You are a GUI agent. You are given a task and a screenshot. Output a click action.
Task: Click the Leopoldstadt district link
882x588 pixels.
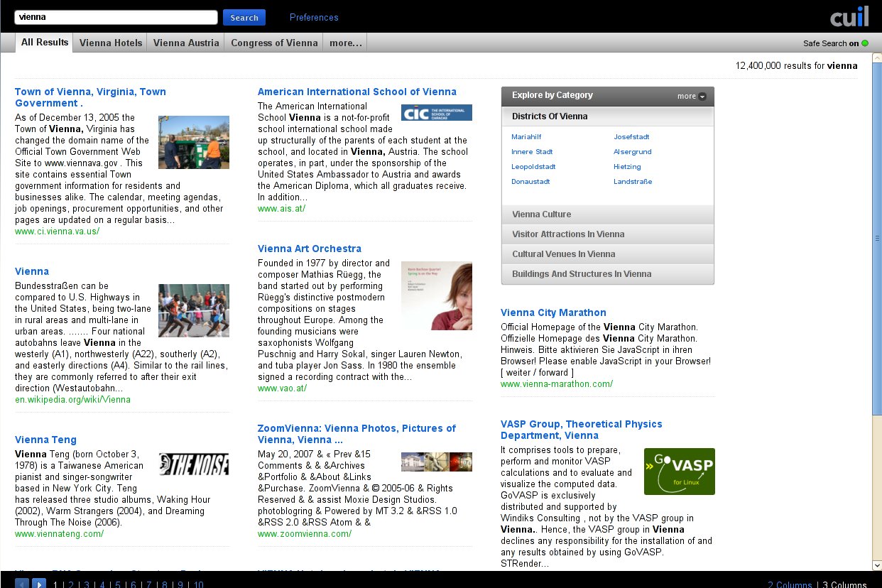click(533, 166)
